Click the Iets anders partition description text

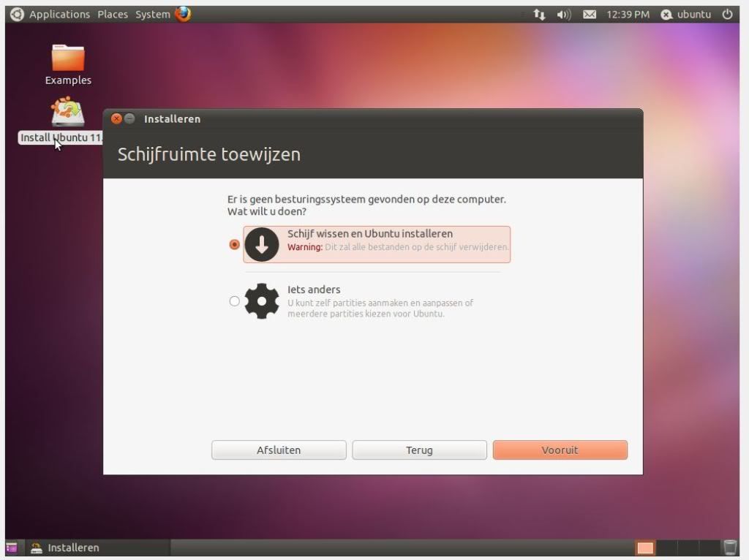pos(380,309)
